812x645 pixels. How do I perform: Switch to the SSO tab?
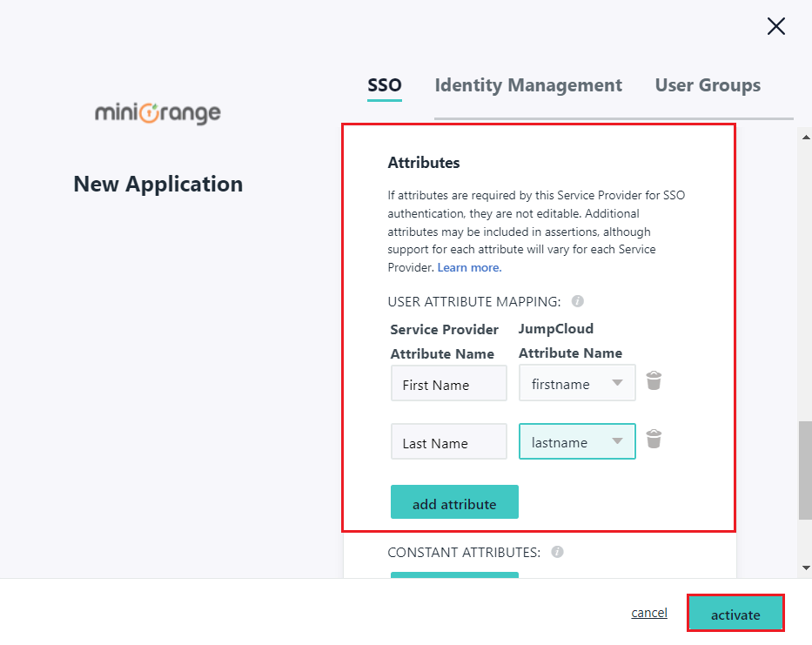point(385,85)
